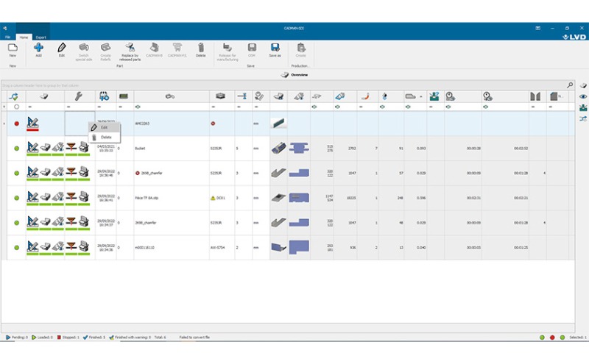
Task: Switch to the Expert ribbon tab
Action: [x=40, y=37]
